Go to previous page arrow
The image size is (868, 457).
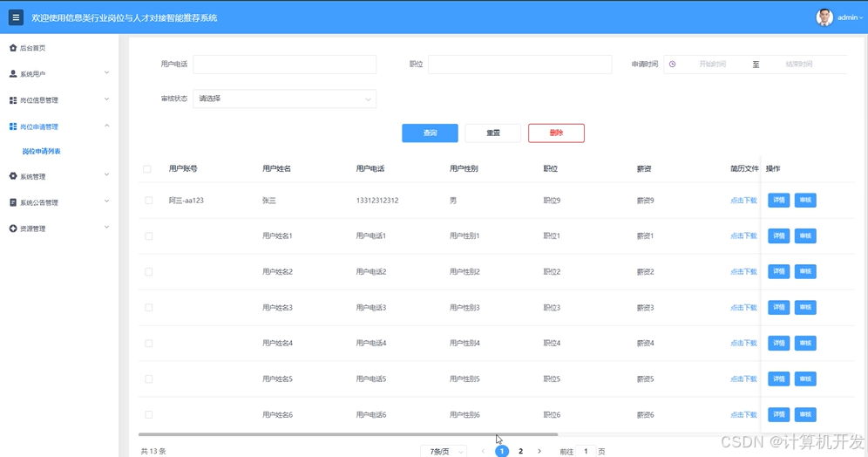click(x=483, y=452)
